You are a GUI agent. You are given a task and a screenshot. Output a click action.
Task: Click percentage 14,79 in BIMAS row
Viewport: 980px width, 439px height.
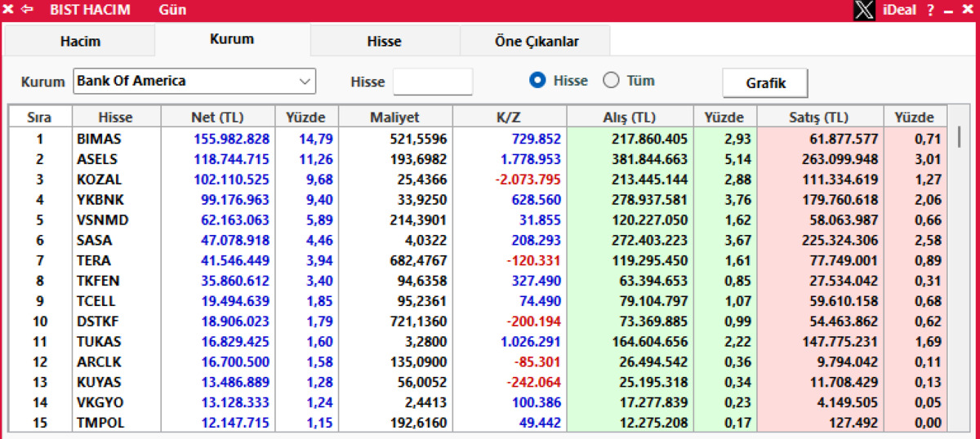(x=317, y=139)
